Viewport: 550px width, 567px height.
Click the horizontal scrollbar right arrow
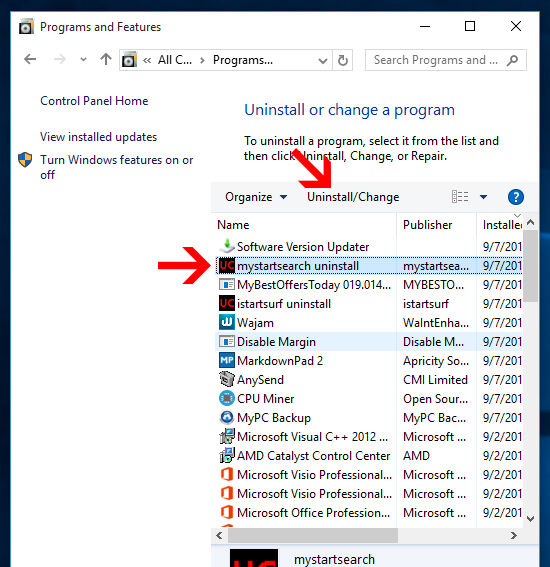click(x=513, y=535)
